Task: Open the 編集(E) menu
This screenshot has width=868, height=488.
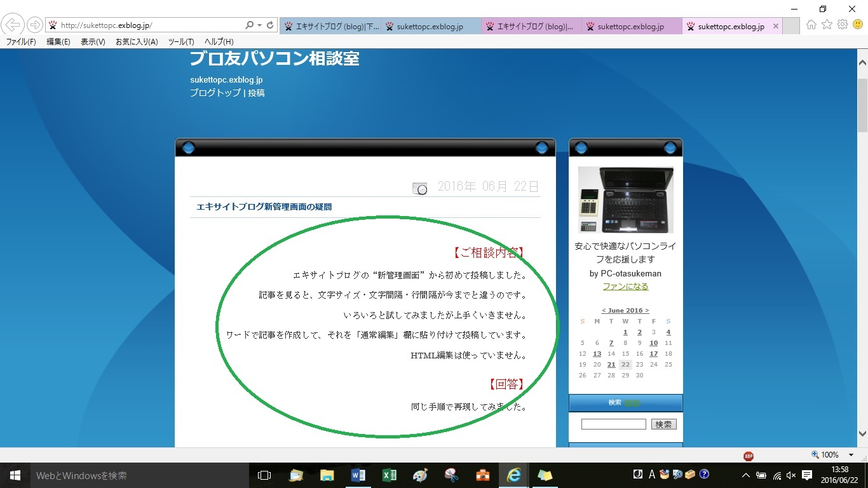Action: click(x=58, y=42)
